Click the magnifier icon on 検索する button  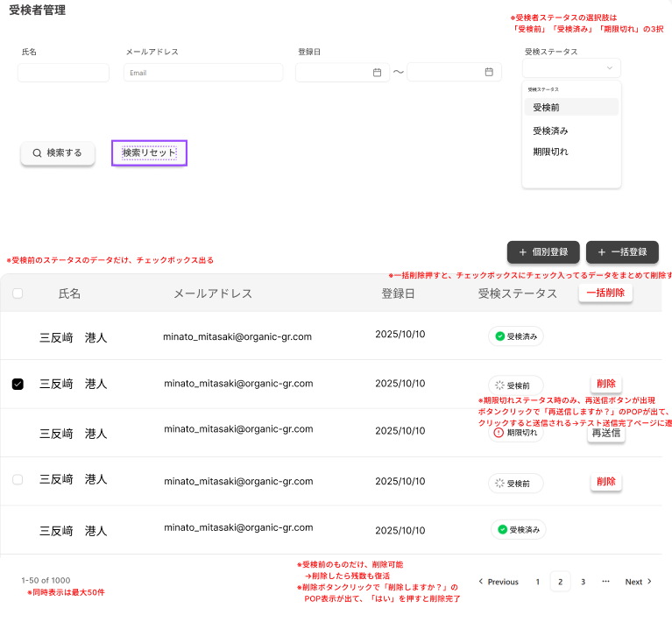pyautogui.click(x=37, y=153)
